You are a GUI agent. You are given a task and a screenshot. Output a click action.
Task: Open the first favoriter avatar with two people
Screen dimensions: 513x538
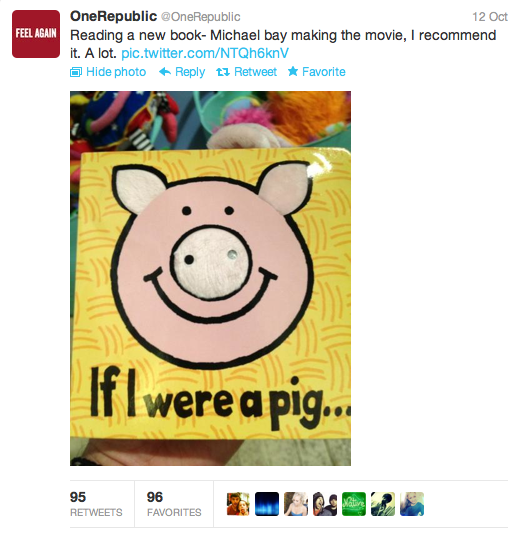pos(238,504)
